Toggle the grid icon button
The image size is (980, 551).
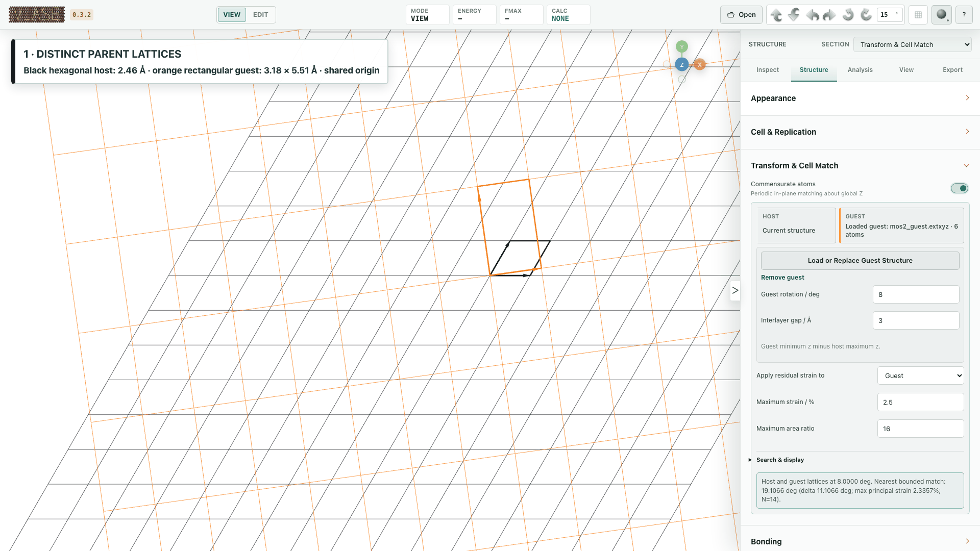(x=918, y=15)
